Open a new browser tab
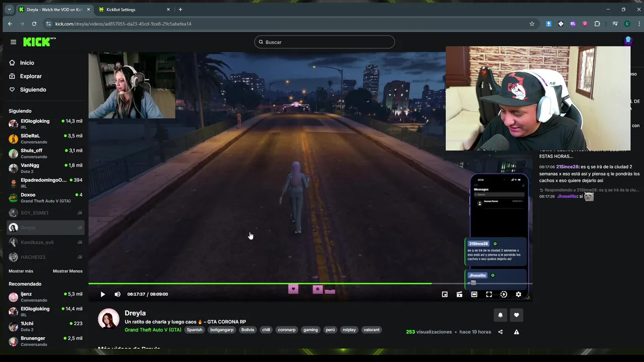 coord(181,10)
